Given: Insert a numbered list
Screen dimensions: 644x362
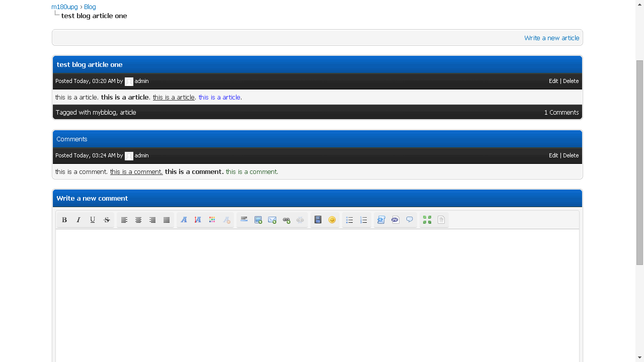Looking at the screenshot, I should click(364, 220).
